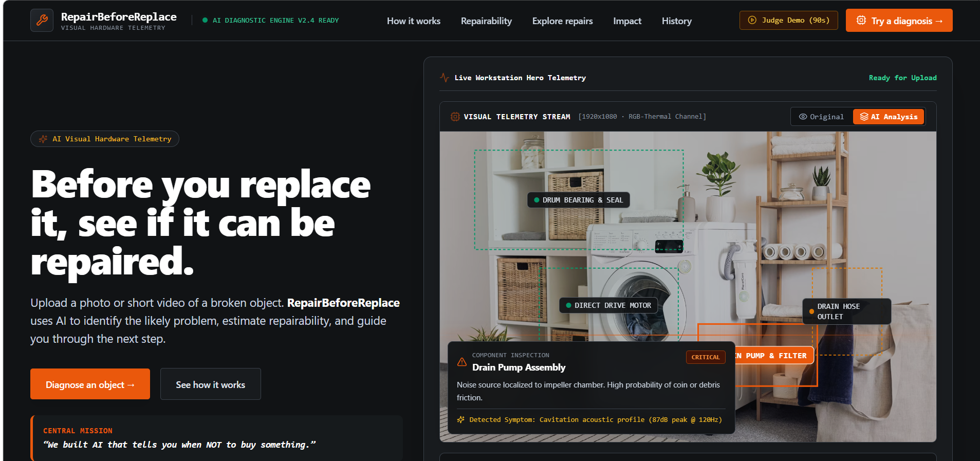Click the CRITICAL severity badge
This screenshot has width=980, height=461.
[706, 357]
